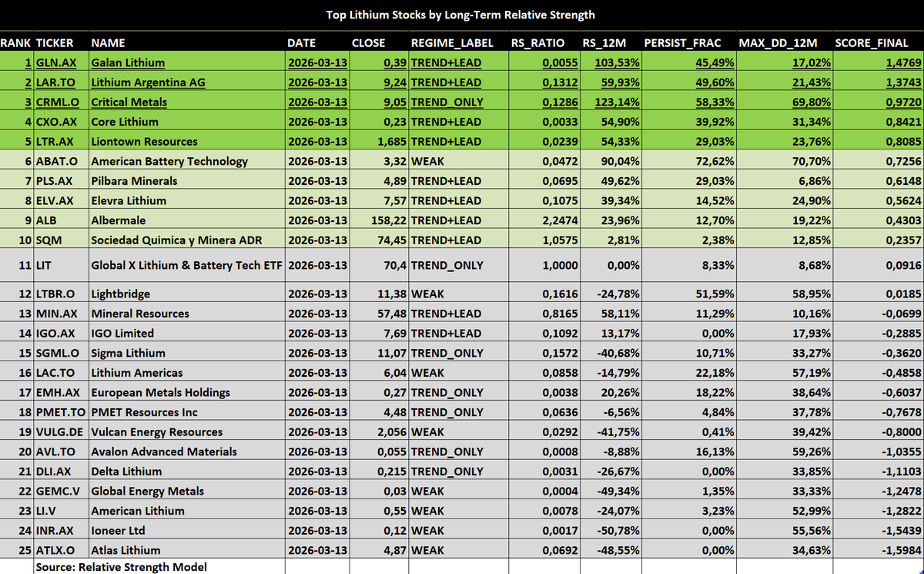Click score value 1,4769 for Galan Lithium

pos(904,62)
